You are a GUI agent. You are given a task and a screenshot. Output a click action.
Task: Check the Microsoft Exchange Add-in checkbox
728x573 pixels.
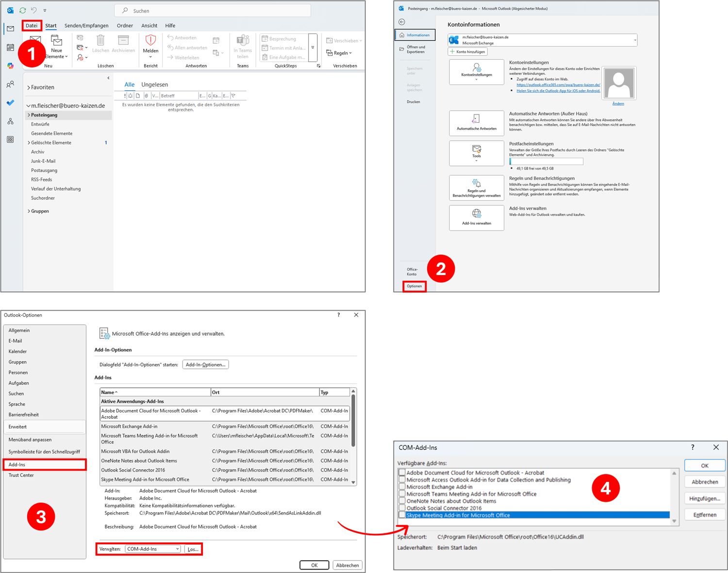coord(402,487)
